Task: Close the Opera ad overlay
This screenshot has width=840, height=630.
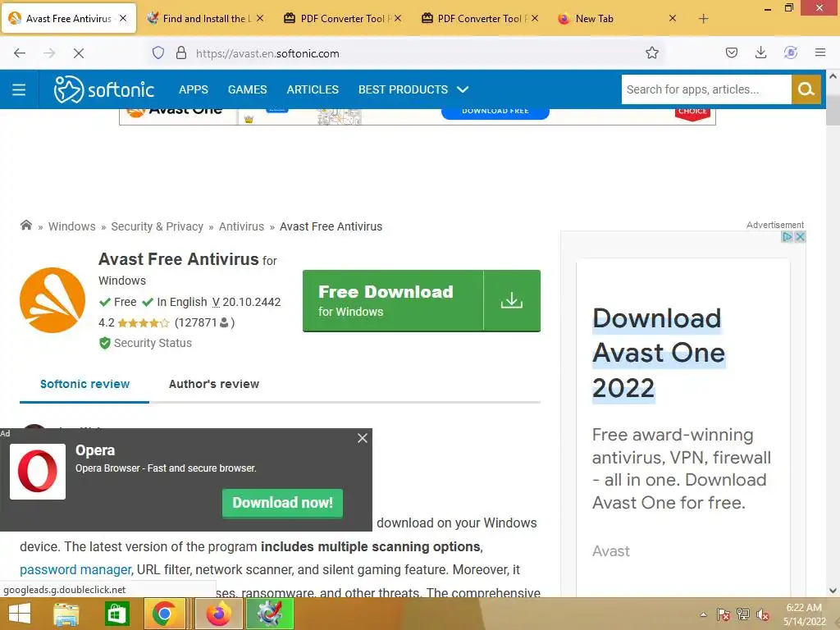Action: click(x=363, y=438)
